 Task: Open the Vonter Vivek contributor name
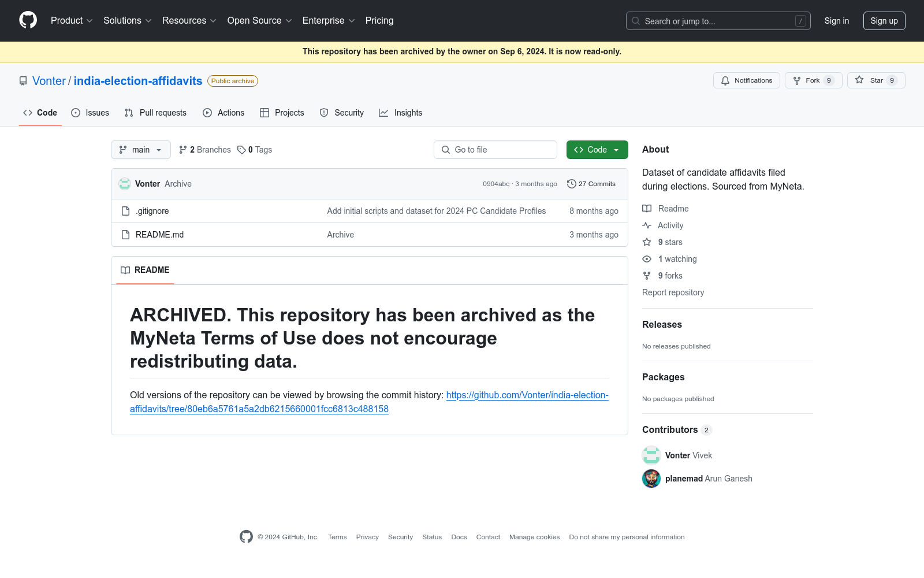(x=689, y=455)
